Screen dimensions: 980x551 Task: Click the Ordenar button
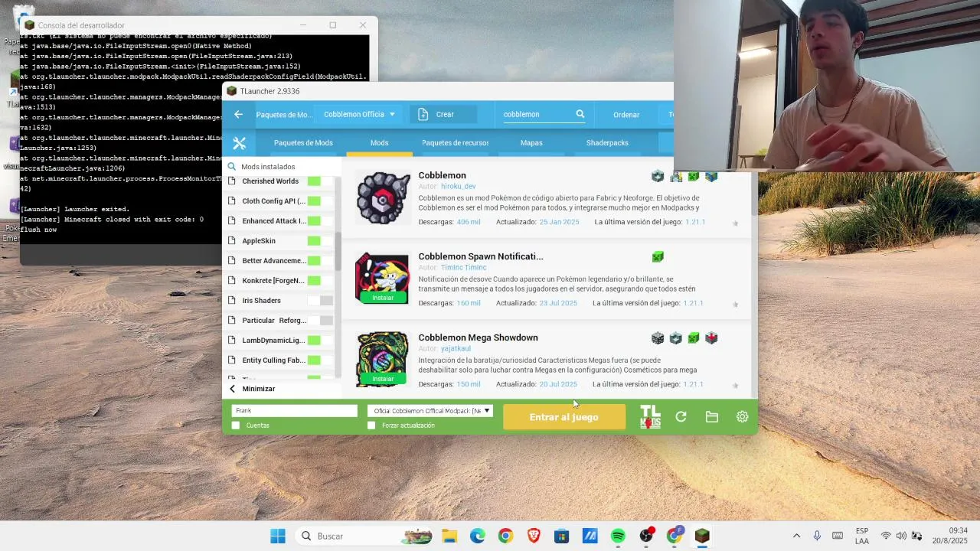626,115
